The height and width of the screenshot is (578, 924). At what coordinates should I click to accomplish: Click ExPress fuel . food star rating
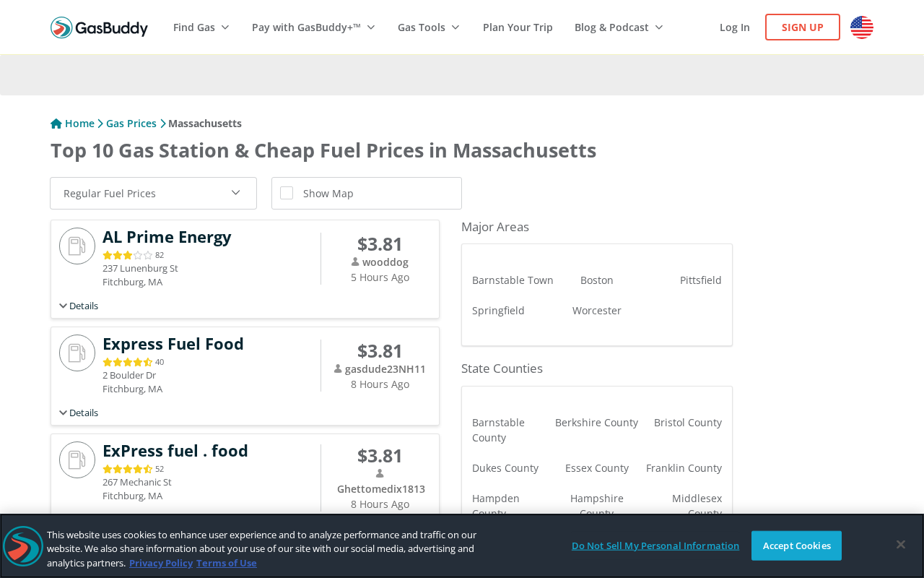click(128, 469)
